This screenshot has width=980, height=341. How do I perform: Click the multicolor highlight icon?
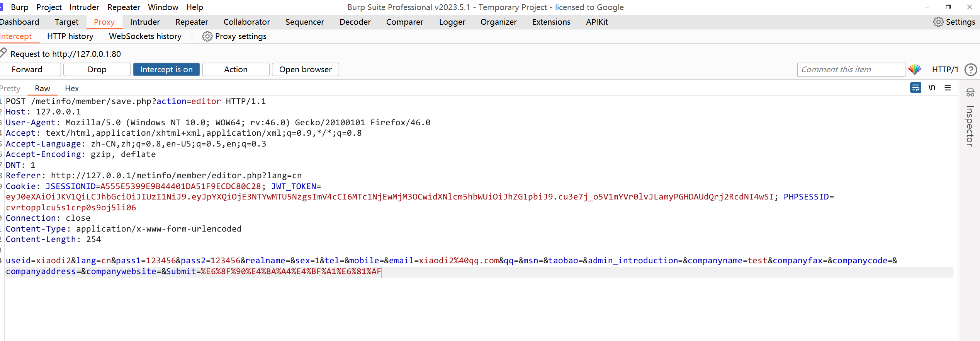point(915,70)
